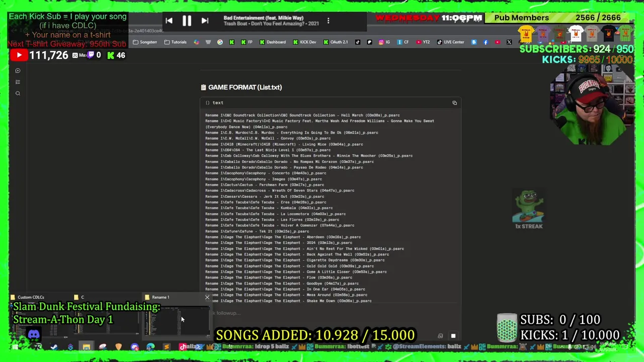Switch to the C folder window preview
Viewport: 644px width, 362px height.
[x=107, y=316]
